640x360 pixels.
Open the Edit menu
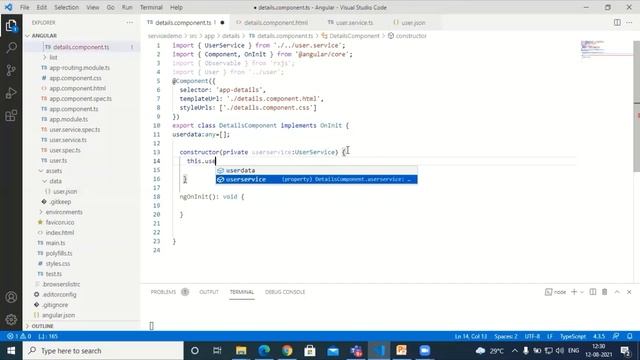point(42,7)
